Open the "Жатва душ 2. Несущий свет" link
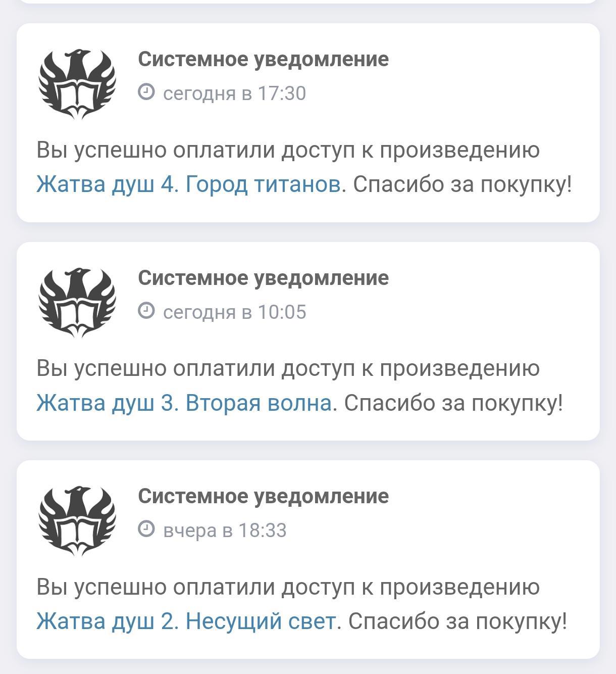The width and height of the screenshot is (616, 674). pyautogui.click(x=186, y=621)
